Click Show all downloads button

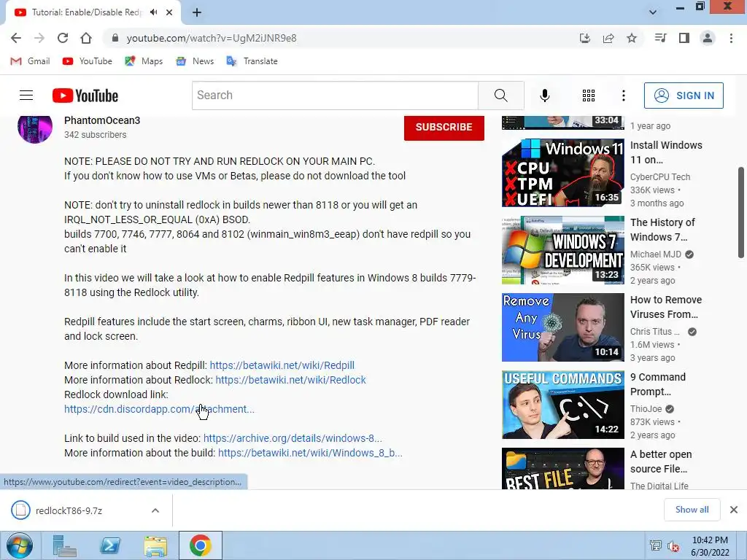click(x=692, y=510)
